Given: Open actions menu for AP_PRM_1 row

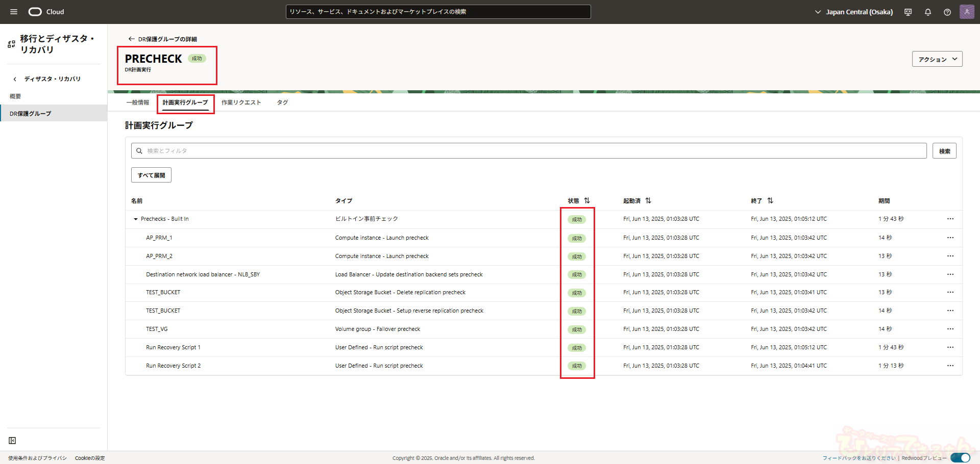Looking at the screenshot, I should coord(950,238).
